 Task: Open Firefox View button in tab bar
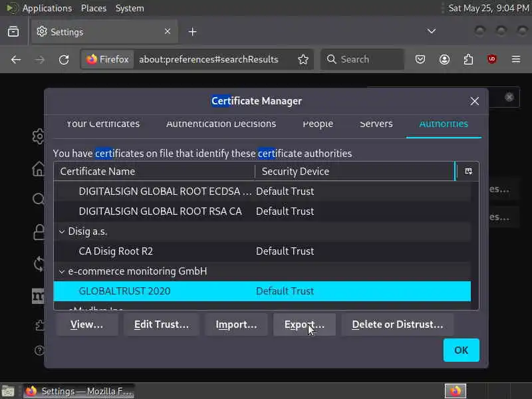click(13, 31)
